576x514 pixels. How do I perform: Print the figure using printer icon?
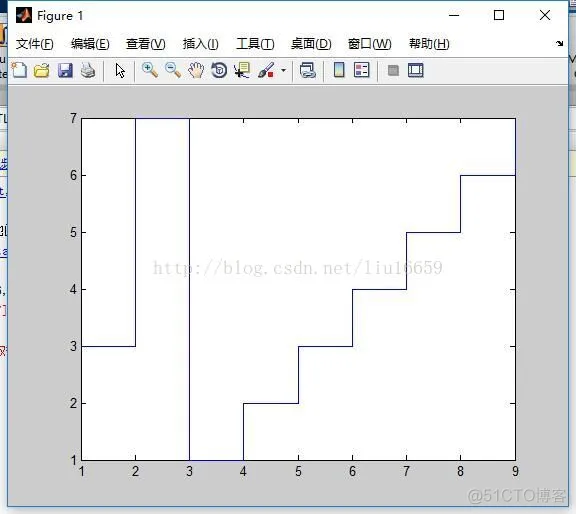click(88, 70)
